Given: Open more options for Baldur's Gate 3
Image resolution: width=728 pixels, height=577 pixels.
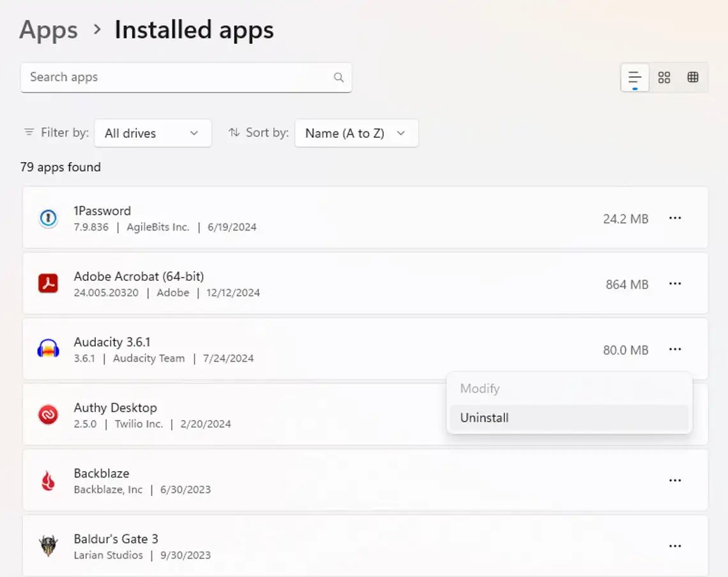Looking at the screenshot, I should pyautogui.click(x=675, y=546).
